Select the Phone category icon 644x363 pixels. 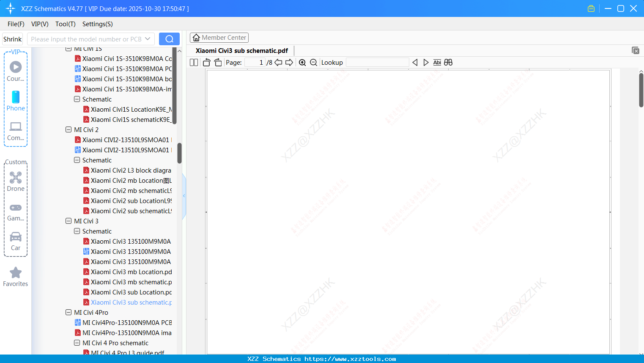[16, 101]
